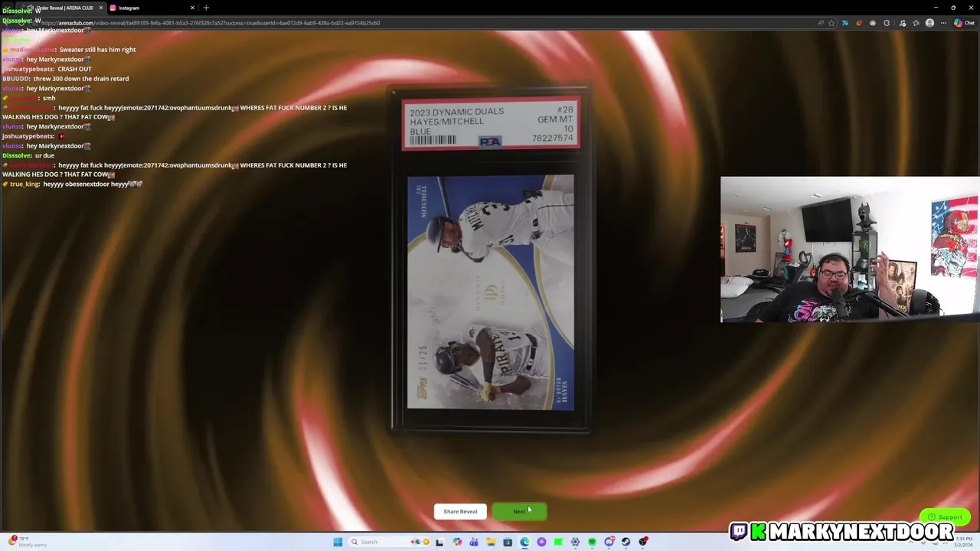980x551 pixels.
Task: Open Settings gear in the taskbar
Action: (x=575, y=542)
